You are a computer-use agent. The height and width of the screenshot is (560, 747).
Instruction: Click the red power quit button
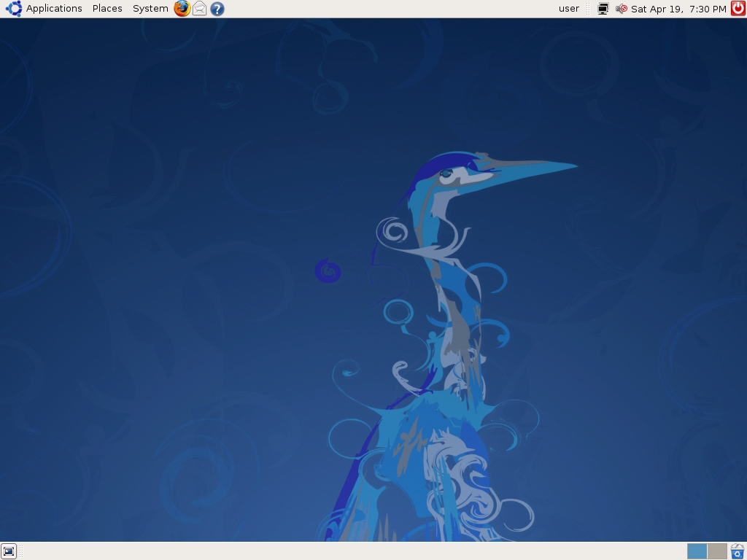point(738,9)
